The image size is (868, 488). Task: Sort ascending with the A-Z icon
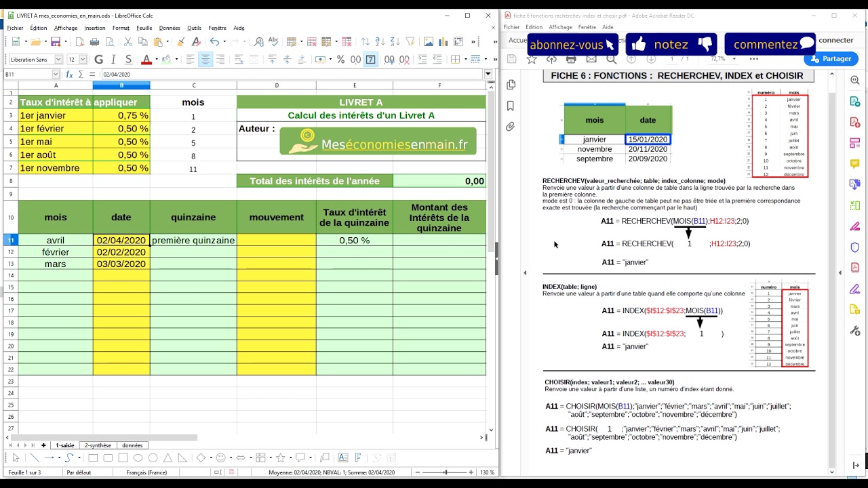[380, 42]
